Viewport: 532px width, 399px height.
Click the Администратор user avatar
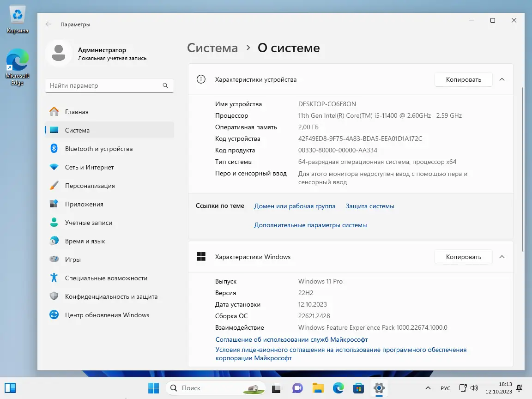point(59,53)
